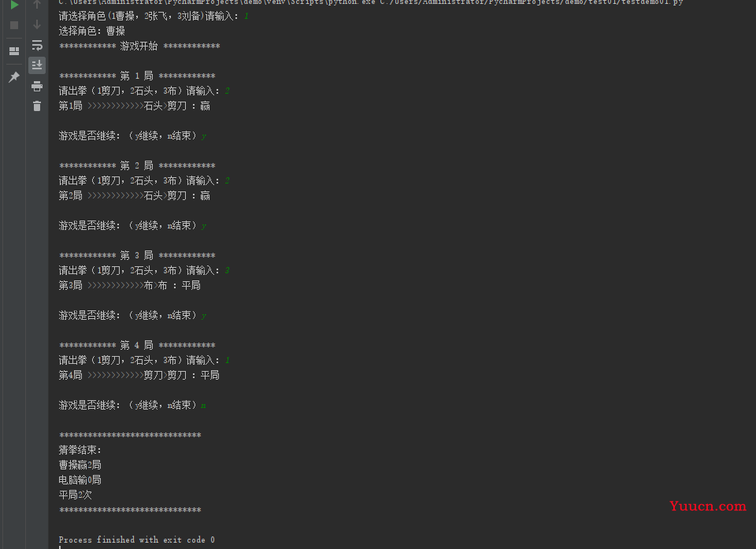Click the '第 2 局' round header
The image size is (756, 549).
click(137, 165)
